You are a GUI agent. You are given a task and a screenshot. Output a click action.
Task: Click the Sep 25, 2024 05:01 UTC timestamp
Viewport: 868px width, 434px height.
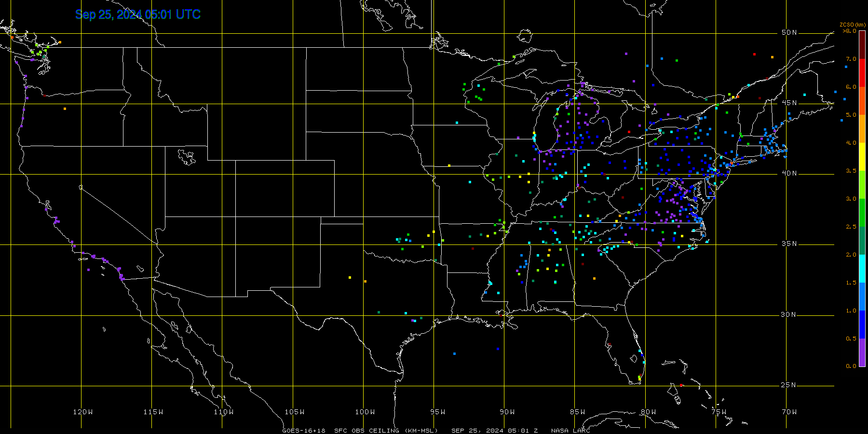pos(138,14)
